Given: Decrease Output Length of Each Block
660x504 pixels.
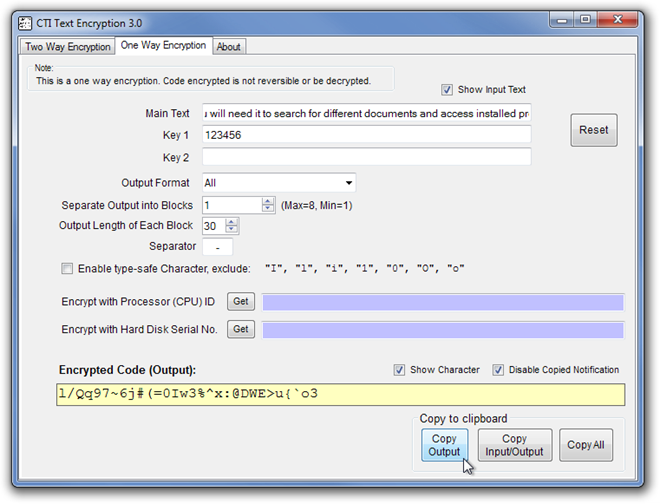Looking at the screenshot, I should tap(232, 229).
